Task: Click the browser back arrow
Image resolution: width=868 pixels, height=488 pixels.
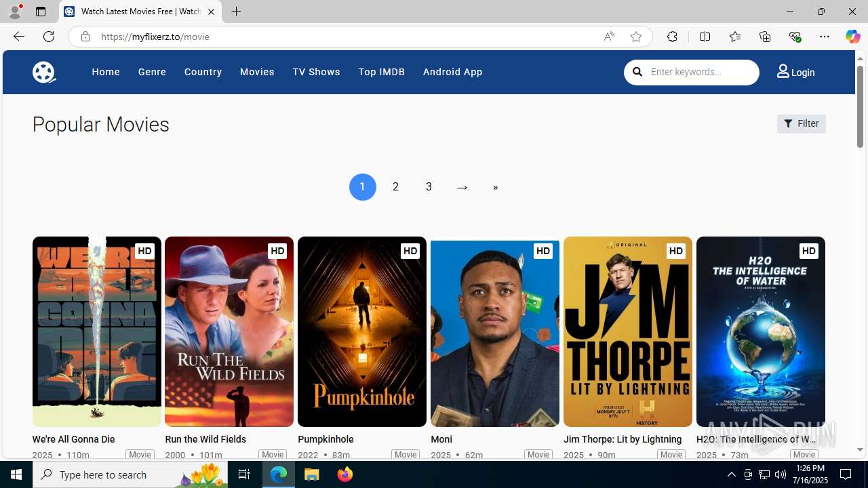Action: coord(18,37)
